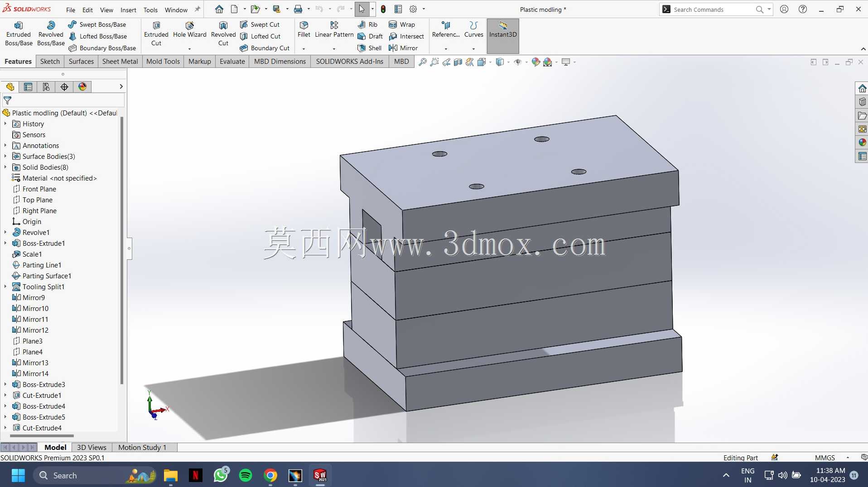Click the Rebuild traffic light icon
Screen dimensions: 868x487
pyautogui.click(x=383, y=9)
